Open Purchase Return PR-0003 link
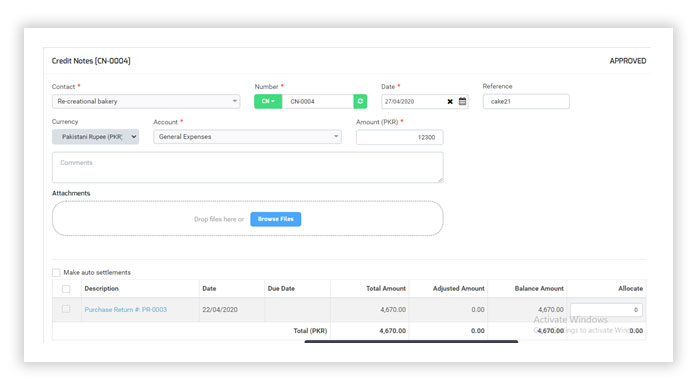700x384 pixels. pos(125,309)
